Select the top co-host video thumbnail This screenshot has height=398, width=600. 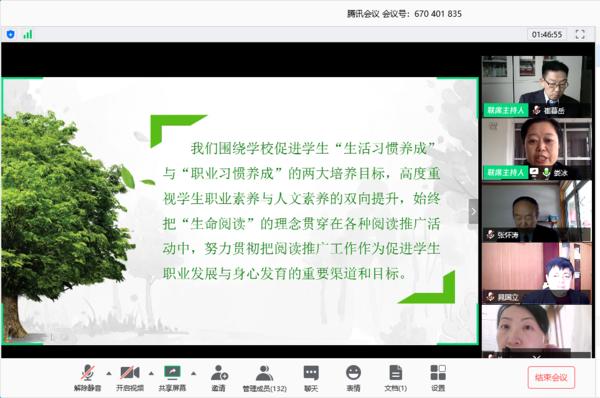(536, 86)
